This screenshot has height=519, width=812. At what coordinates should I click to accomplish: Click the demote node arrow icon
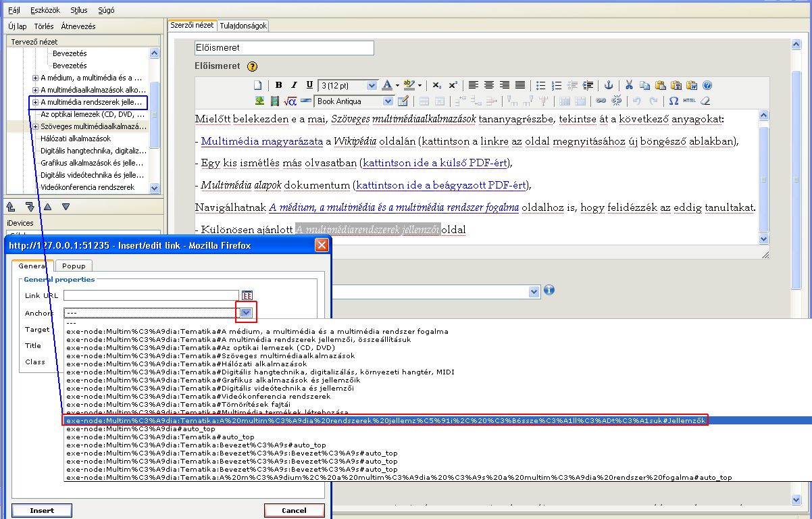[30, 206]
